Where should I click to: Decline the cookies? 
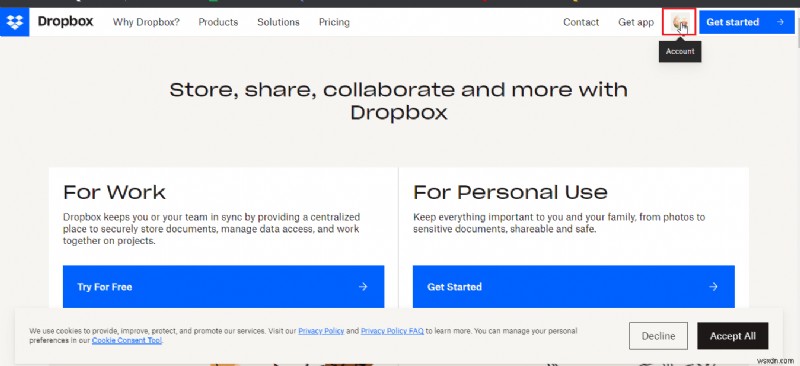coord(658,336)
